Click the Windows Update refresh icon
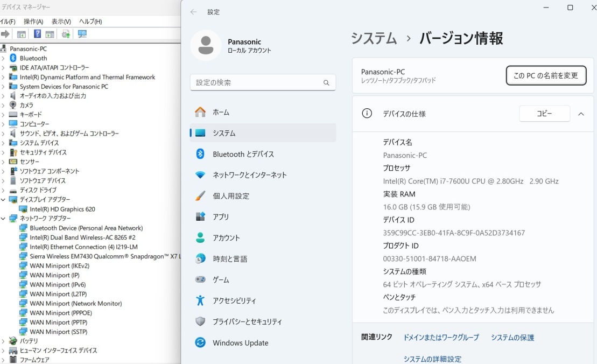597x364 pixels. tap(200, 342)
